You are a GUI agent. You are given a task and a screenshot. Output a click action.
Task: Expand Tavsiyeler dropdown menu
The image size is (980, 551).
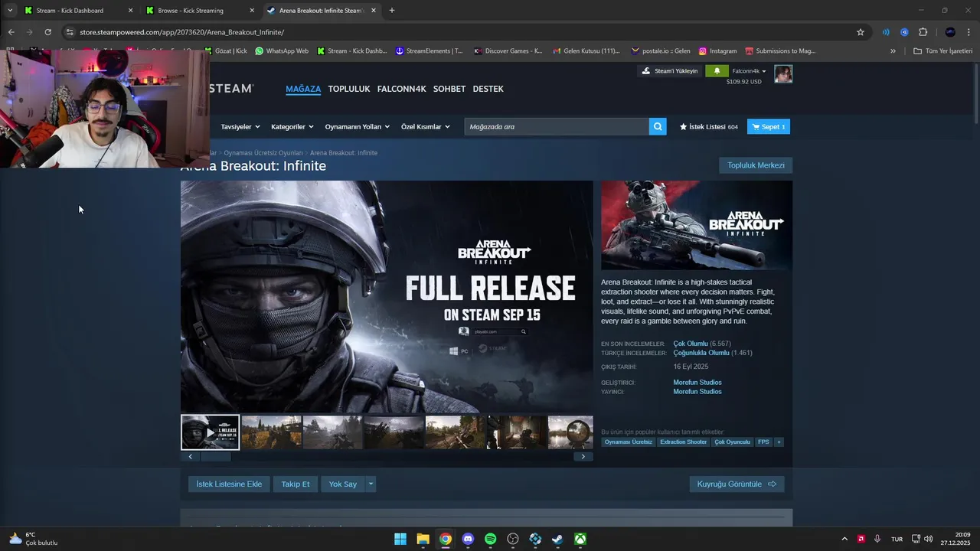pos(240,126)
